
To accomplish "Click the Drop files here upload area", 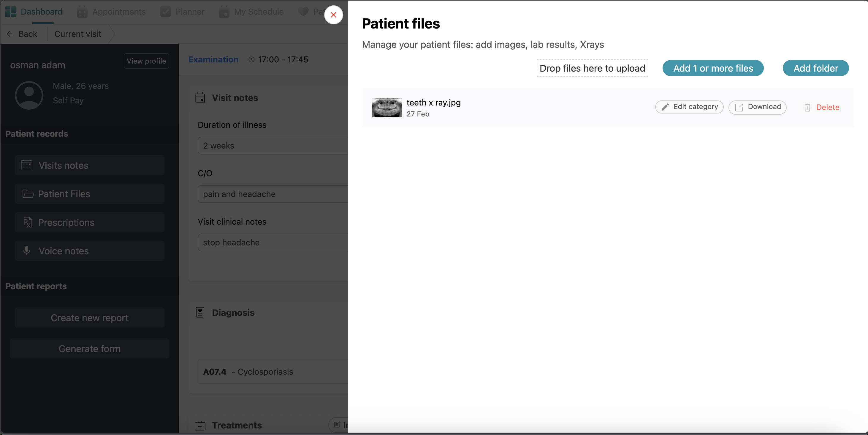I will click(592, 68).
